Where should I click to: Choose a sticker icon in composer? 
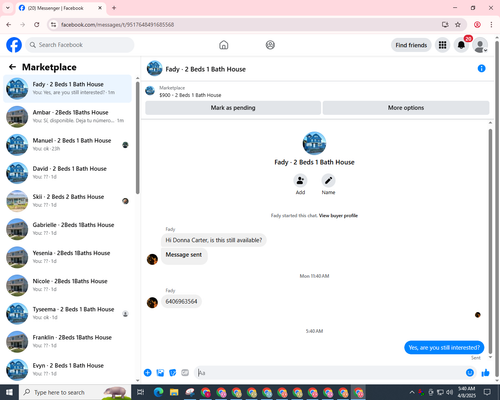[173, 373]
